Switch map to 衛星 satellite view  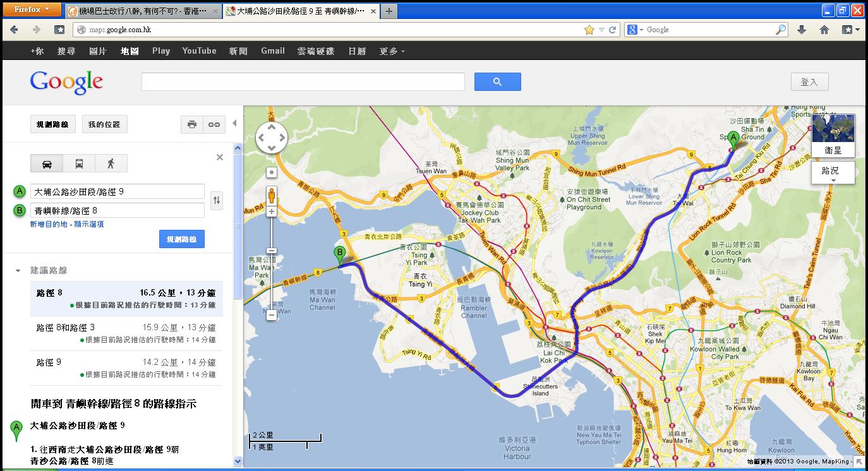coord(833,136)
